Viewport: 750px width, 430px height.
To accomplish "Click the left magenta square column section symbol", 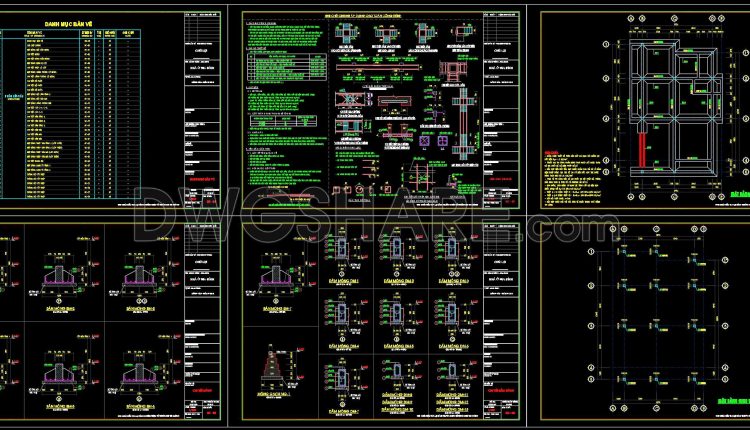I will click(425, 141).
